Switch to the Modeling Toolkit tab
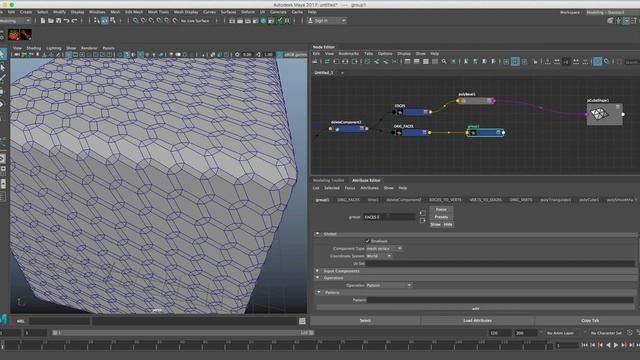 pos(329,180)
